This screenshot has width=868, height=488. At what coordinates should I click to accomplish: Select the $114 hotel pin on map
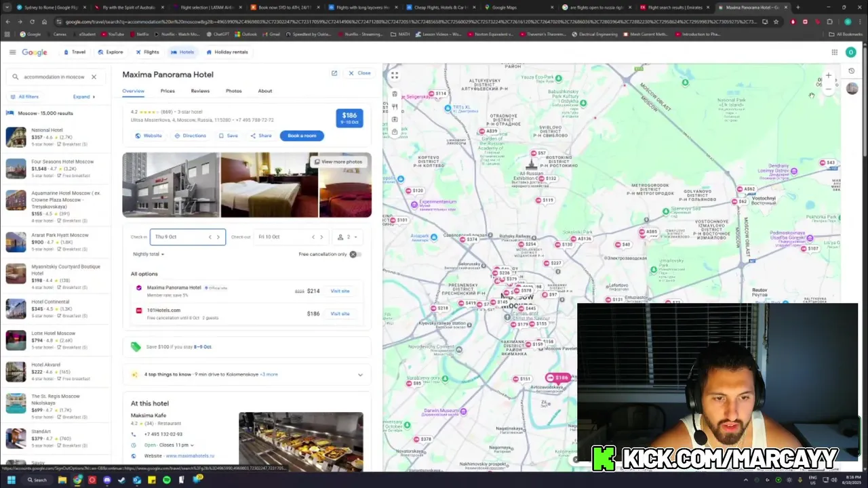(x=437, y=94)
